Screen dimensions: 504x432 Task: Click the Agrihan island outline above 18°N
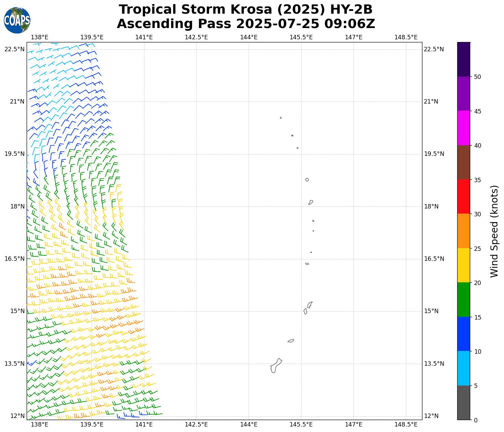(307, 180)
